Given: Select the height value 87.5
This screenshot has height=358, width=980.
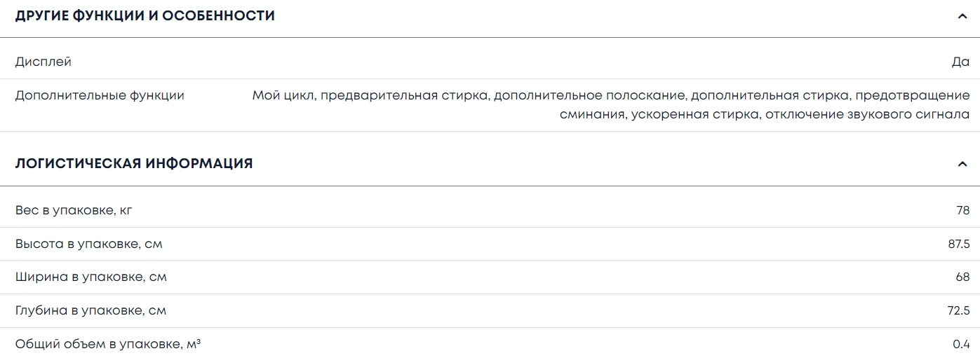Looking at the screenshot, I should click(x=958, y=244).
